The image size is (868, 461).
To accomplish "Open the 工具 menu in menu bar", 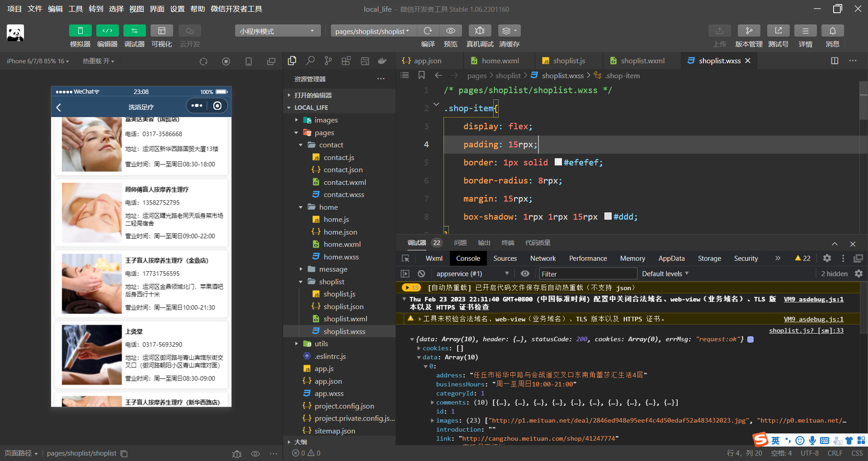I will click(75, 9).
